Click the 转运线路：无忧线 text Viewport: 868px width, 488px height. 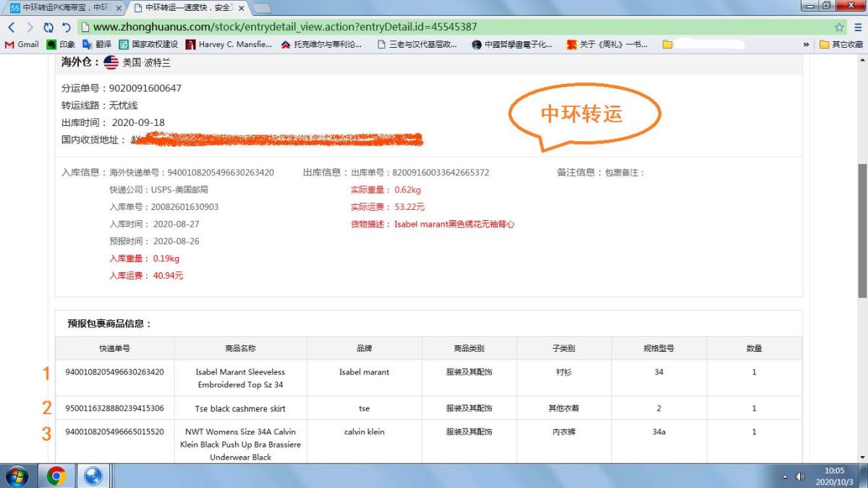point(99,106)
